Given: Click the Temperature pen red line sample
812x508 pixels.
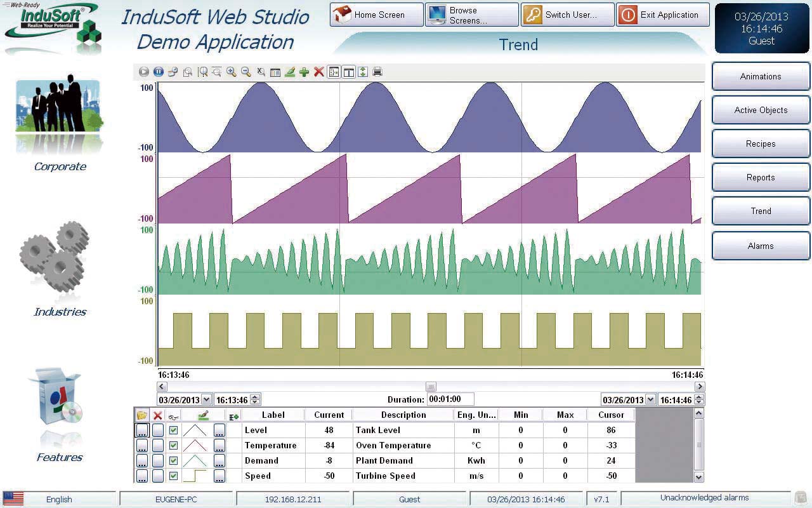Looking at the screenshot, I should pyautogui.click(x=195, y=446).
